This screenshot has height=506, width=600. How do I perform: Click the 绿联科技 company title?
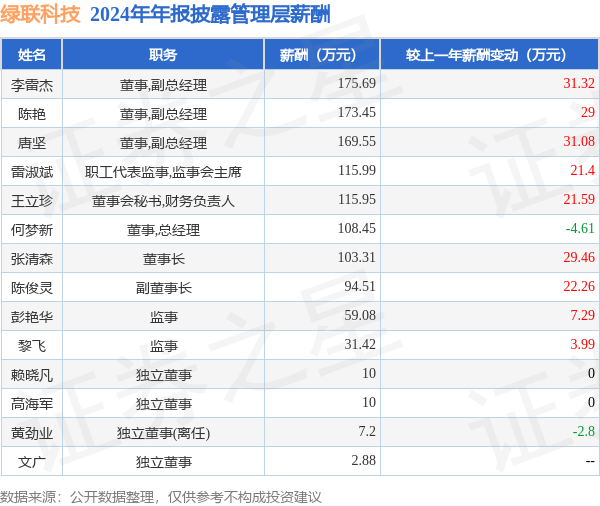point(40,14)
